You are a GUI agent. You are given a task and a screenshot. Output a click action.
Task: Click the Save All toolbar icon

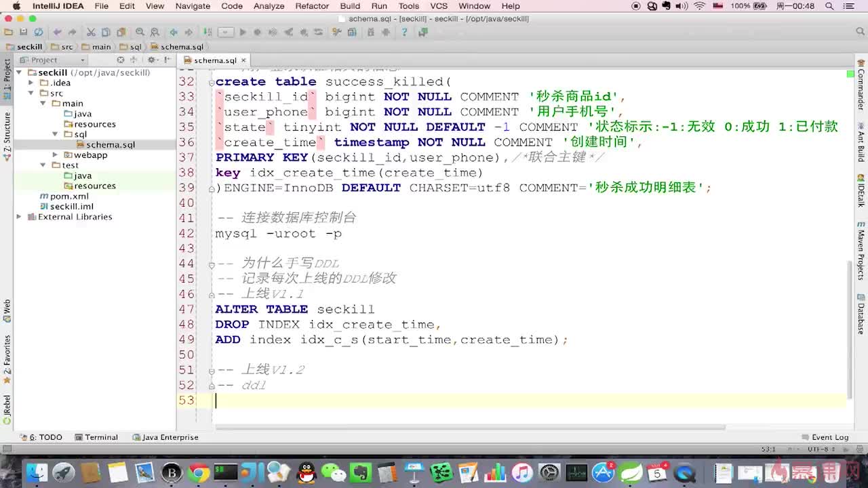point(23,32)
